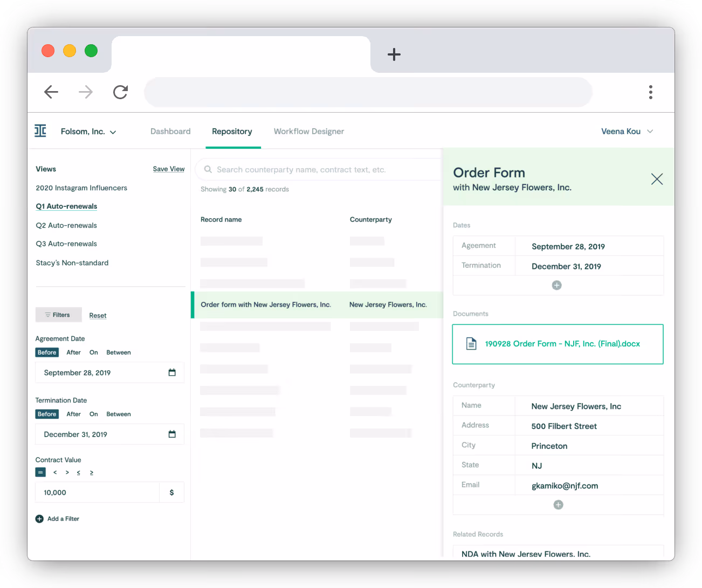Open the Veena Kou user menu
The height and width of the screenshot is (588, 702).
click(x=627, y=132)
